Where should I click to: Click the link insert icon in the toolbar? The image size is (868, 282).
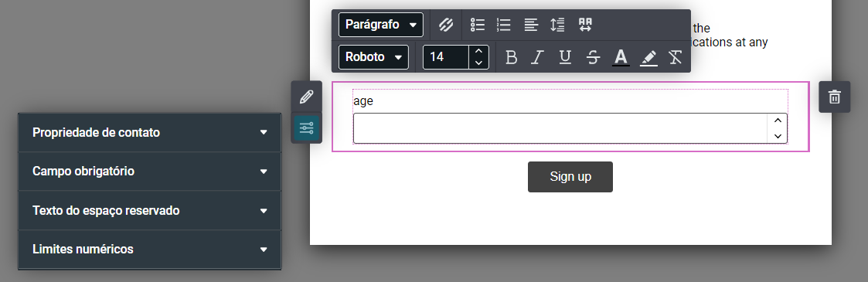pos(446,24)
